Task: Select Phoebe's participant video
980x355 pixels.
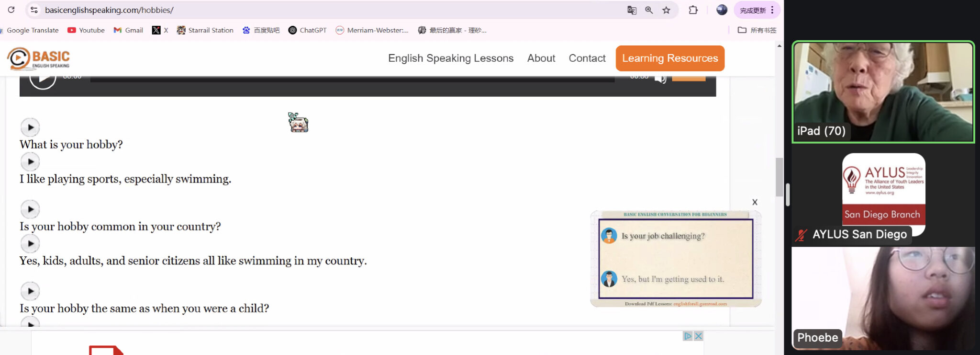Action: click(883, 298)
